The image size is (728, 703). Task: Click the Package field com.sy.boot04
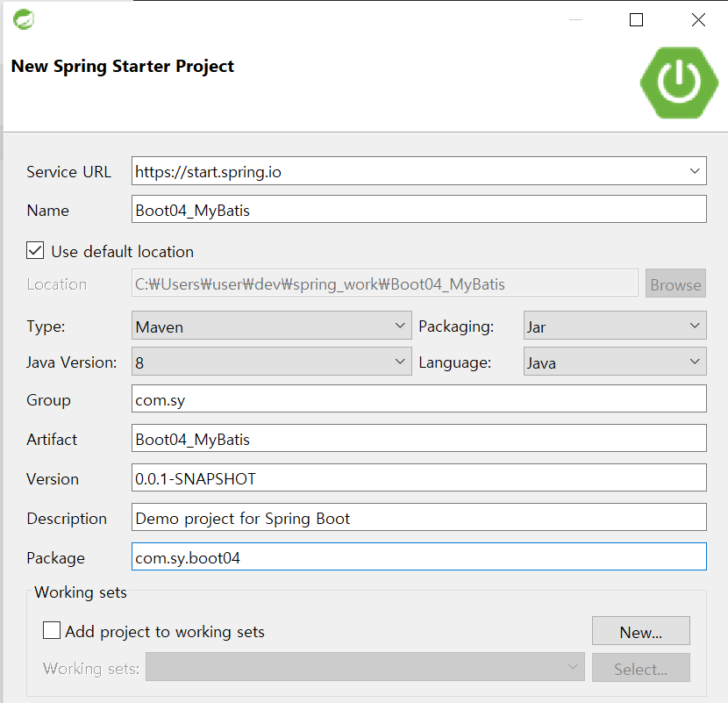pyautogui.click(x=418, y=556)
